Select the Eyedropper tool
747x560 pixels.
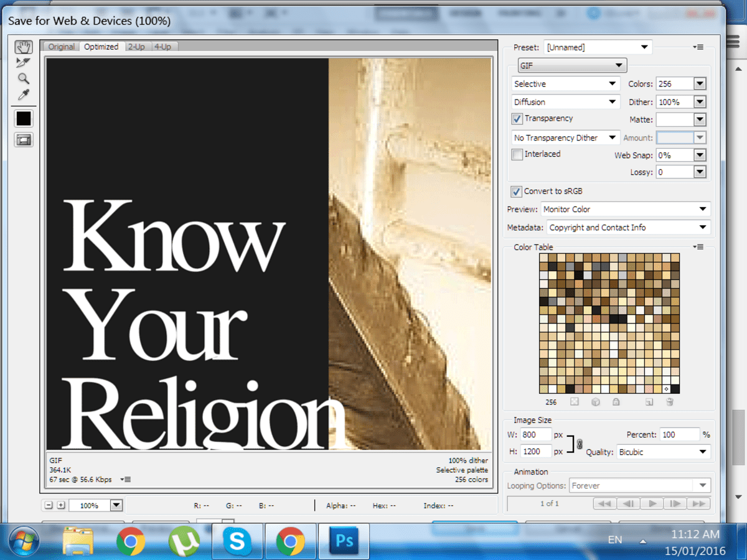[24, 95]
